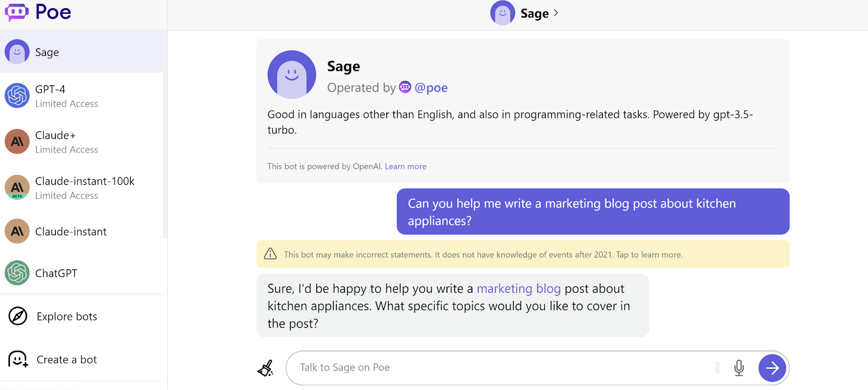Screen dimensions: 868x390
Task: Click the warning triangle icon in notice
Action: pos(270,254)
